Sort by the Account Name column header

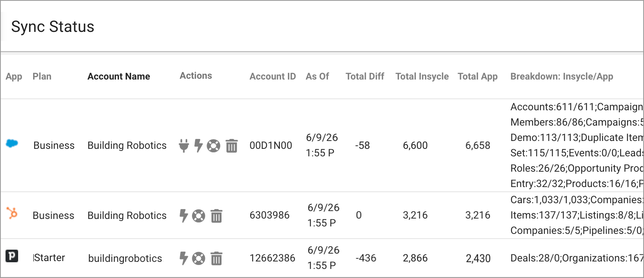119,76
